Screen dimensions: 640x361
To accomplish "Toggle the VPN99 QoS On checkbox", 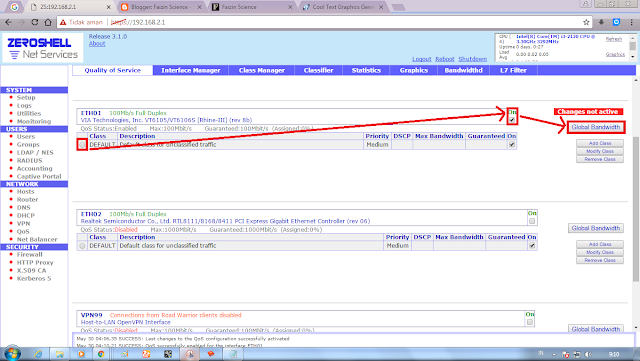I will pos(530,322).
